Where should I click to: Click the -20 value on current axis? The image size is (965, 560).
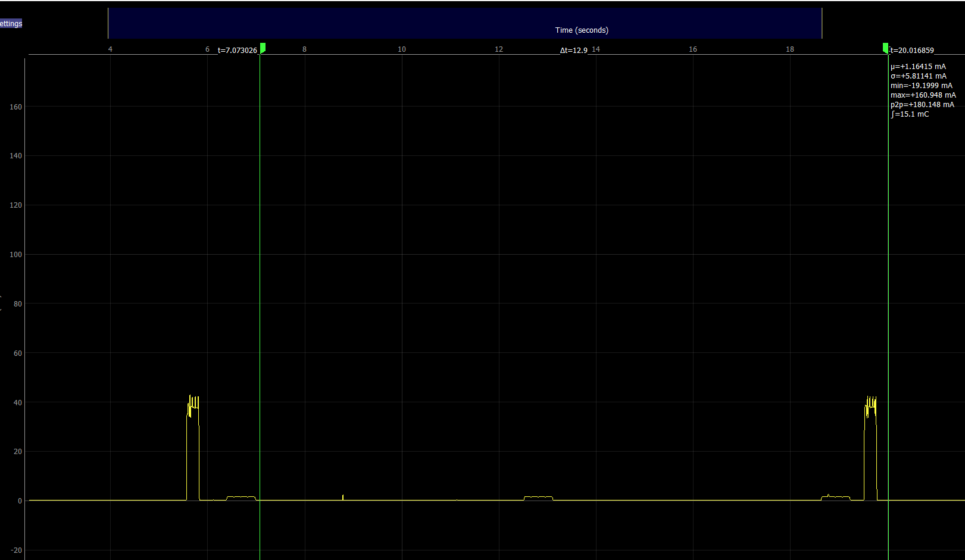[16, 550]
